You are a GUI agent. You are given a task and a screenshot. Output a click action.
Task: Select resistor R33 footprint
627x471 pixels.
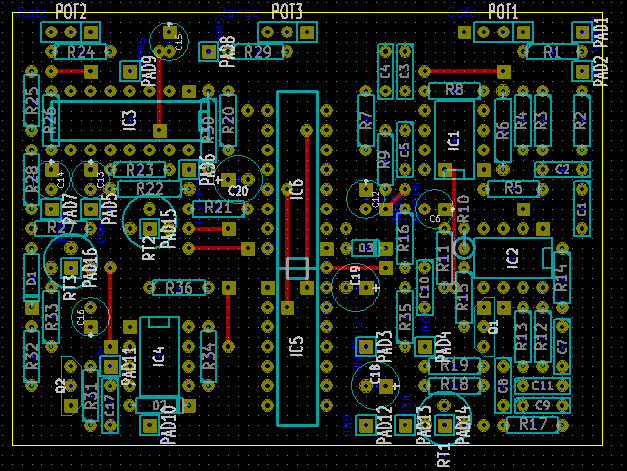[51, 317]
